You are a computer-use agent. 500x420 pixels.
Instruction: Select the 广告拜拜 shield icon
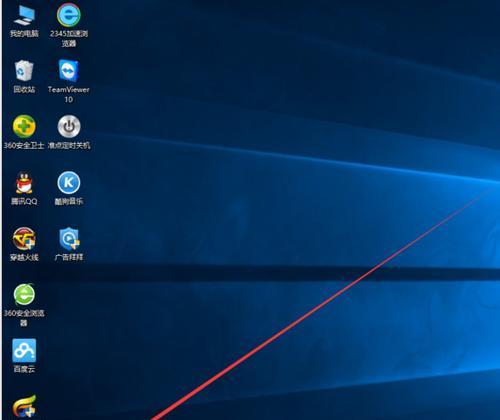coord(69,238)
